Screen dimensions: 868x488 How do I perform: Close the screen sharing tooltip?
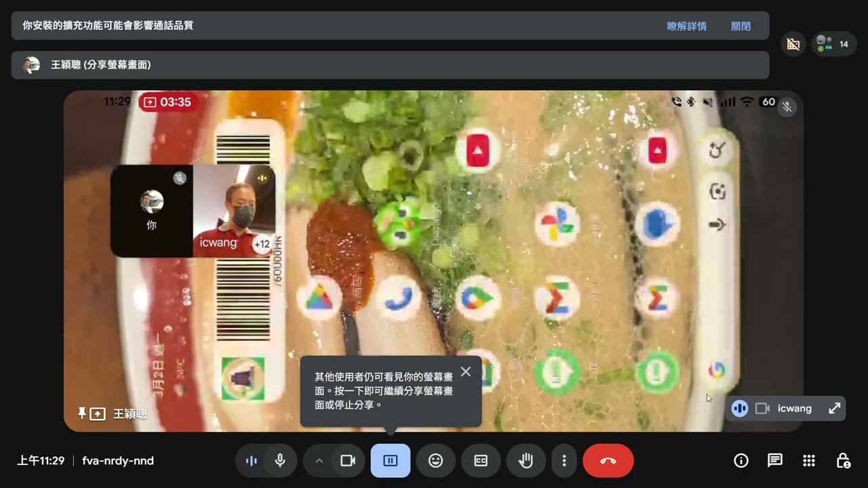point(465,371)
